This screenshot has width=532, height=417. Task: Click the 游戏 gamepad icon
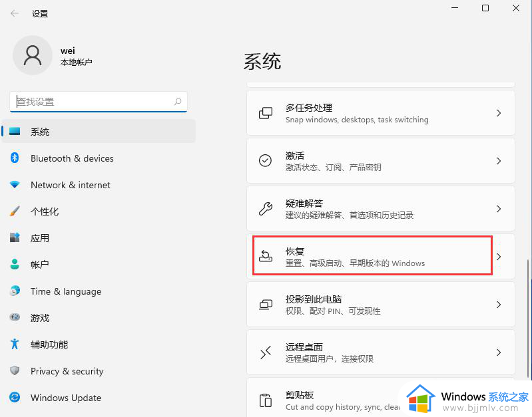point(15,317)
